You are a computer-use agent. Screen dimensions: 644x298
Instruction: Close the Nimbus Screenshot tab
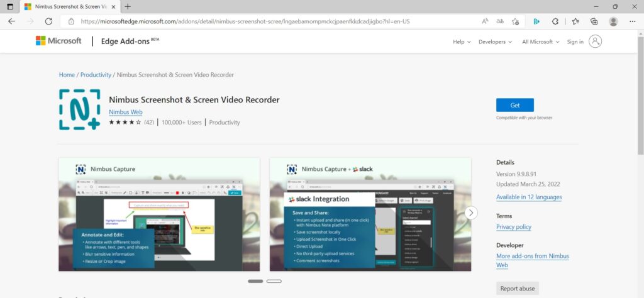click(113, 6)
